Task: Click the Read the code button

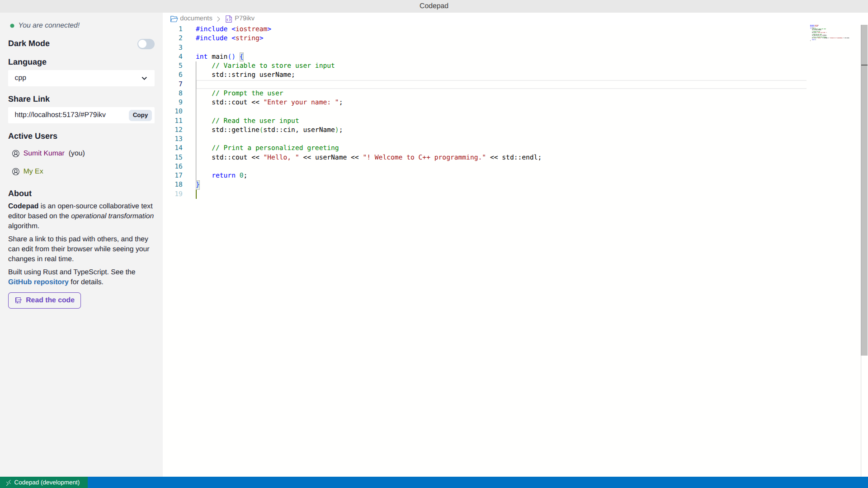Action: [44, 300]
